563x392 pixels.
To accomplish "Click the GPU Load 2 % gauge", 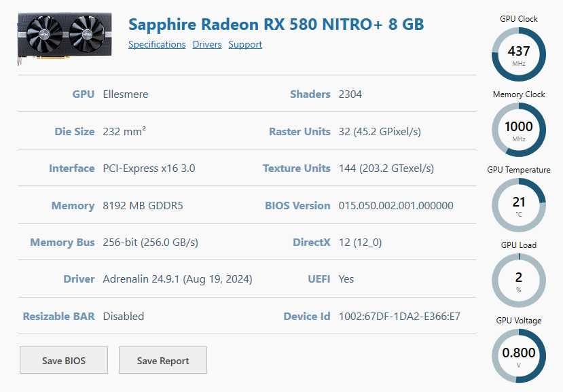I will (x=519, y=281).
